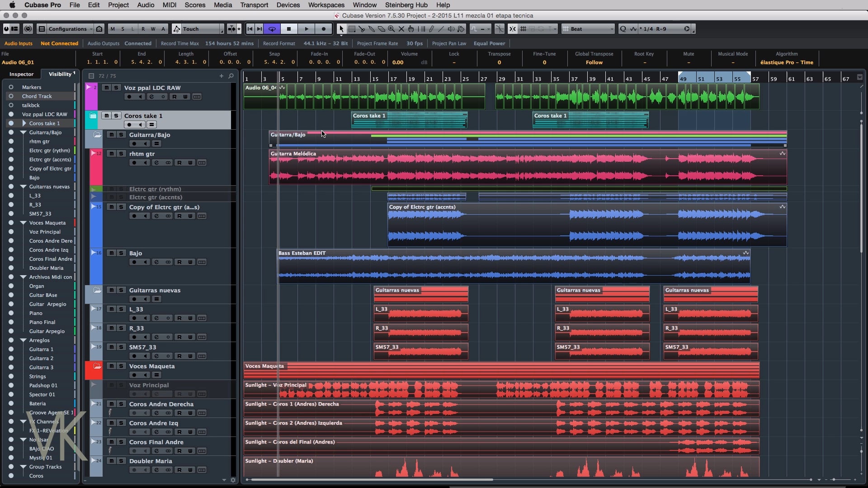Collapse the Guitarras nuevas folder in Visibility

[x=23, y=187]
